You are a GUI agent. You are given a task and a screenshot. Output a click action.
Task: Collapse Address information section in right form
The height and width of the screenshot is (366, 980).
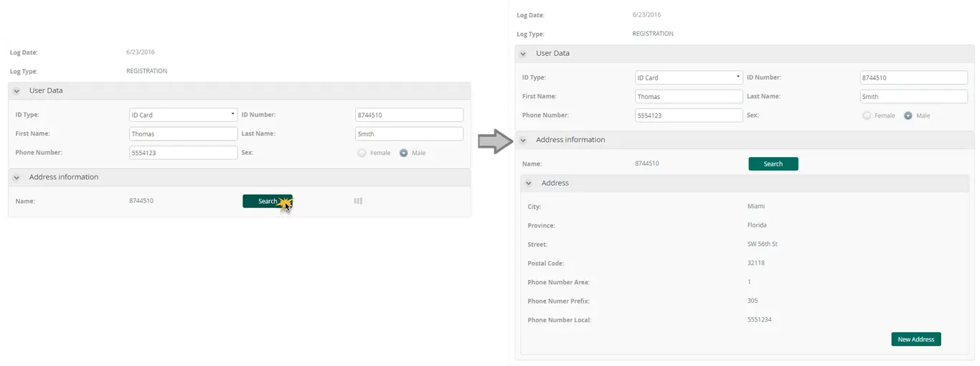click(x=523, y=140)
